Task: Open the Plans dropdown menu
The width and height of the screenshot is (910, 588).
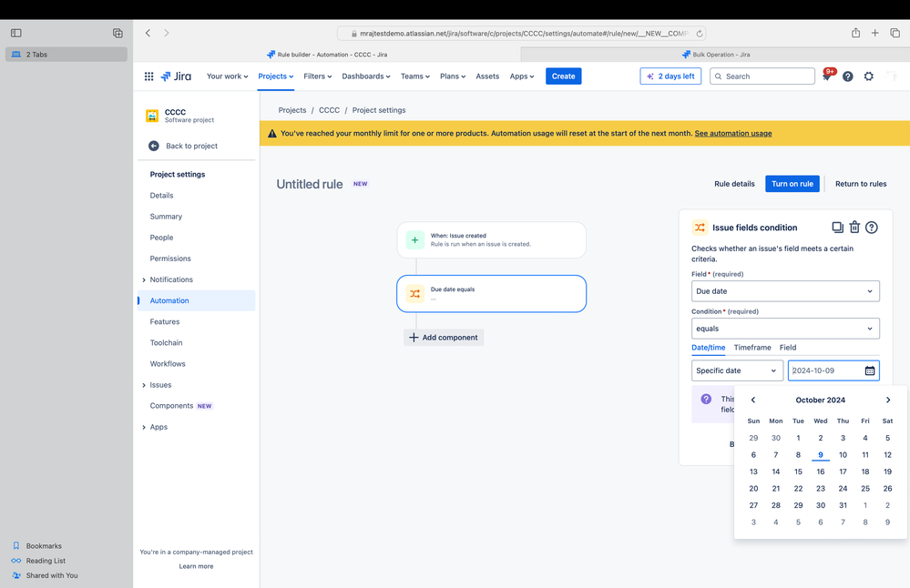Action: (x=452, y=76)
